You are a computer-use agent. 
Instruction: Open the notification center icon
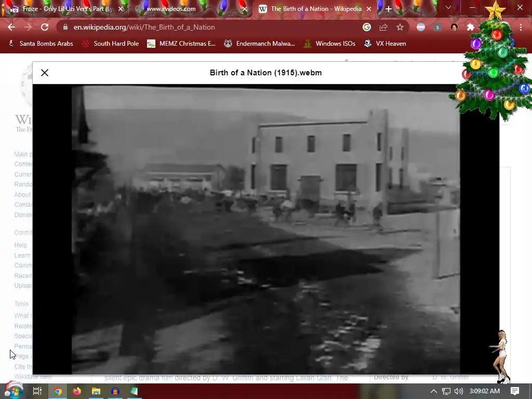pos(515,391)
